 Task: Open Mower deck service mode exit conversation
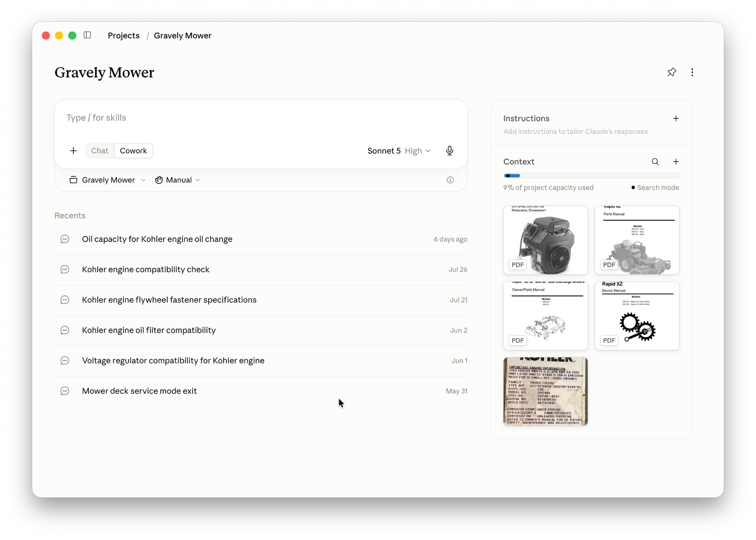point(261,391)
